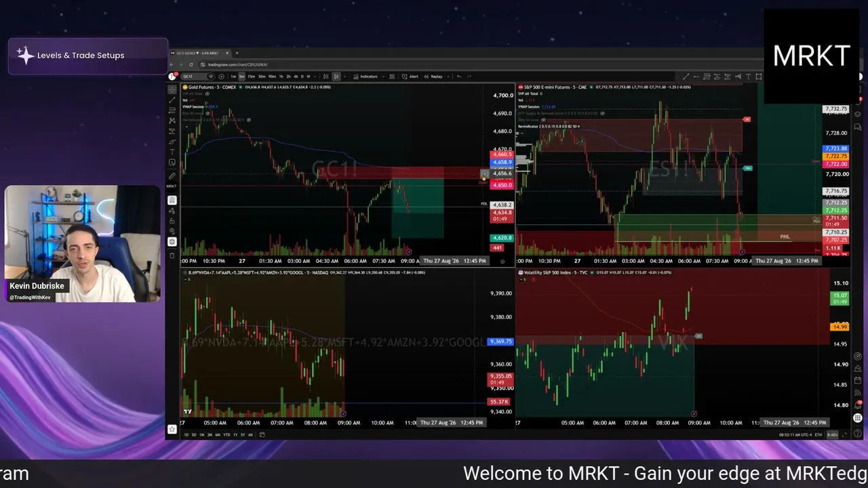This screenshot has width=868, height=488.
Task: Open the indicator templates grid
Action: click(392, 77)
